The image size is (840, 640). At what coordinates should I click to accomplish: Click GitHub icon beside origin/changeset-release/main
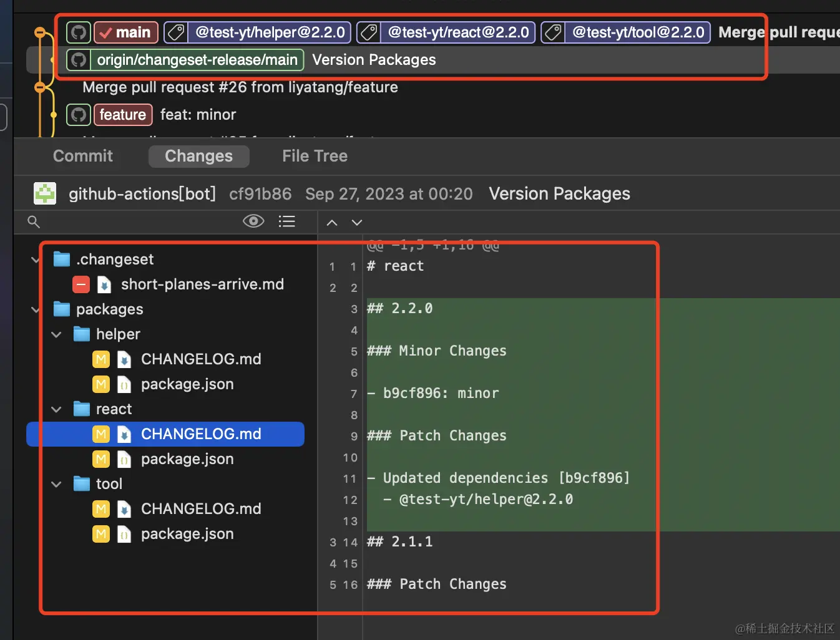pos(79,60)
